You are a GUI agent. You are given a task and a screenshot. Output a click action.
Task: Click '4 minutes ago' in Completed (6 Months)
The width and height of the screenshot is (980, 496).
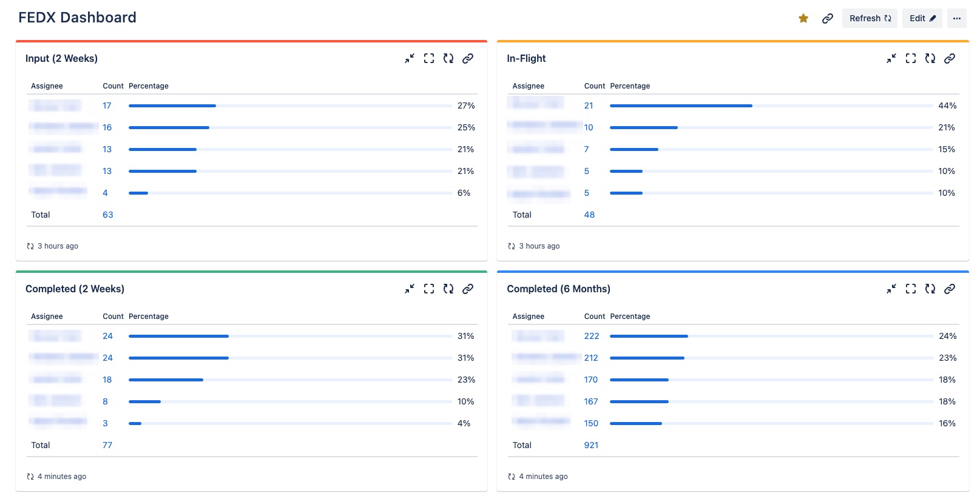(x=543, y=477)
